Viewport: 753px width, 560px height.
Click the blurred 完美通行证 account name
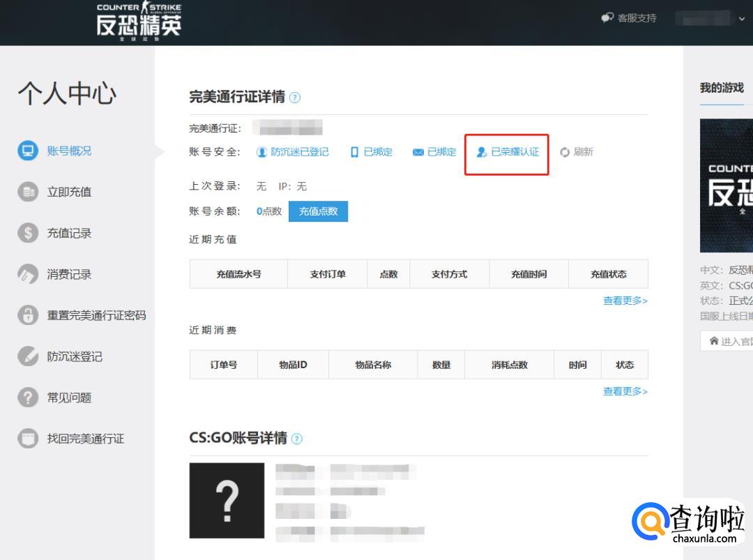click(x=288, y=128)
